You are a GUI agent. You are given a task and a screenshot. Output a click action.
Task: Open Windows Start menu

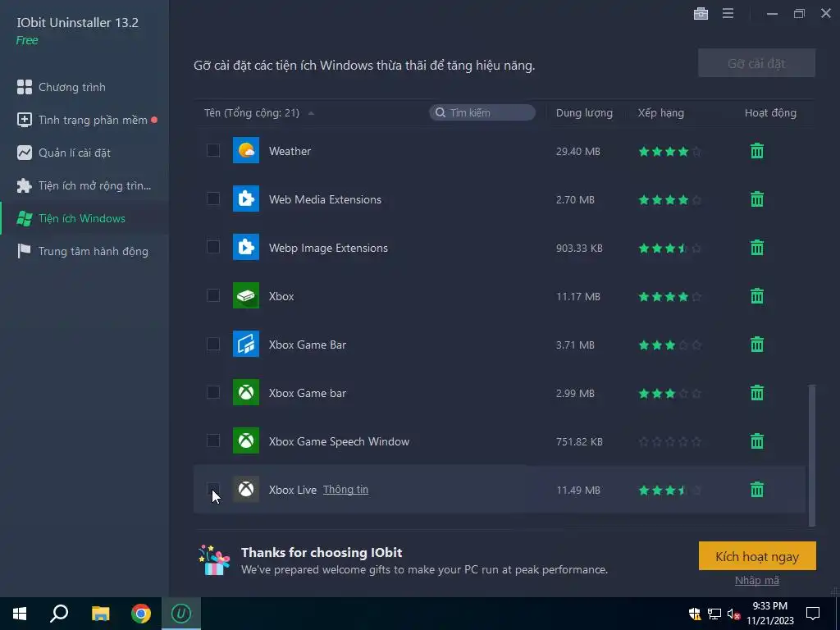point(20,614)
